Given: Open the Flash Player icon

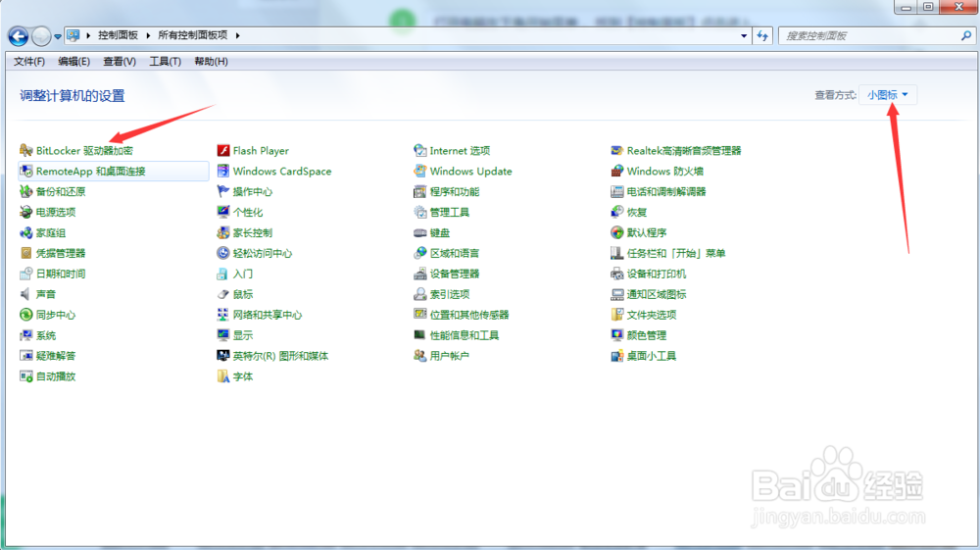Looking at the screenshot, I should [223, 151].
